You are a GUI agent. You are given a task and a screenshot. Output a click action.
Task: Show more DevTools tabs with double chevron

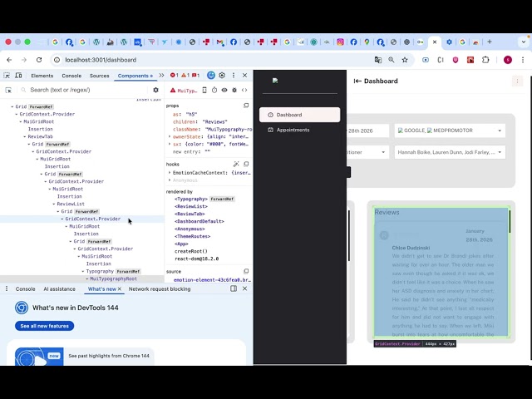tap(161, 76)
